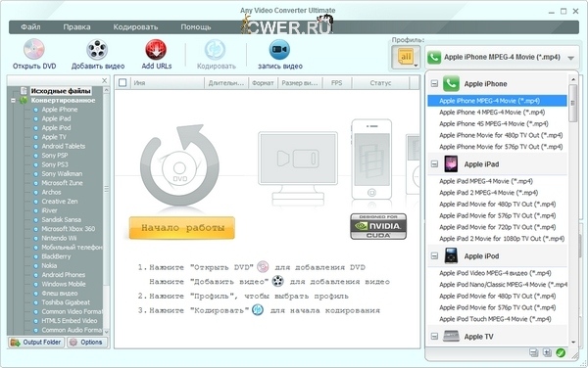Close the left sidebar panel with X

click(x=104, y=80)
